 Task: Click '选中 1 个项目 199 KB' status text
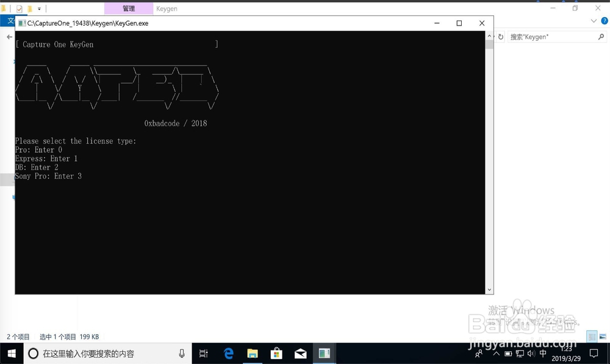[70, 337]
